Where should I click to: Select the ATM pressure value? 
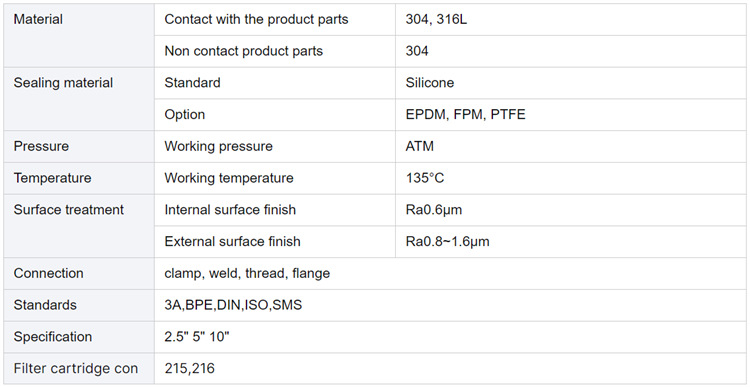coord(419,146)
